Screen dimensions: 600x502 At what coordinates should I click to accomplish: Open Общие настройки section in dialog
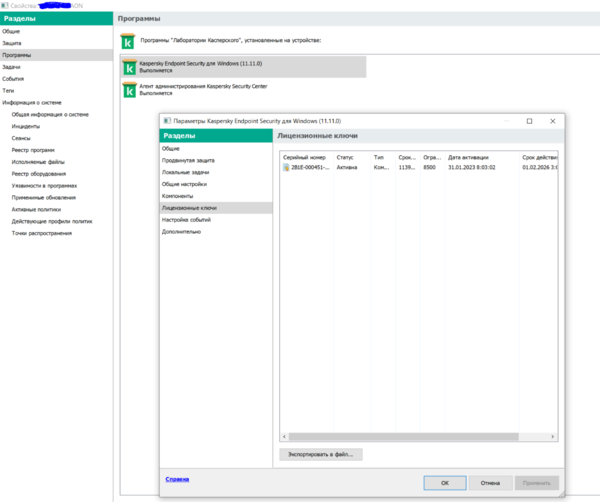[x=216, y=184]
